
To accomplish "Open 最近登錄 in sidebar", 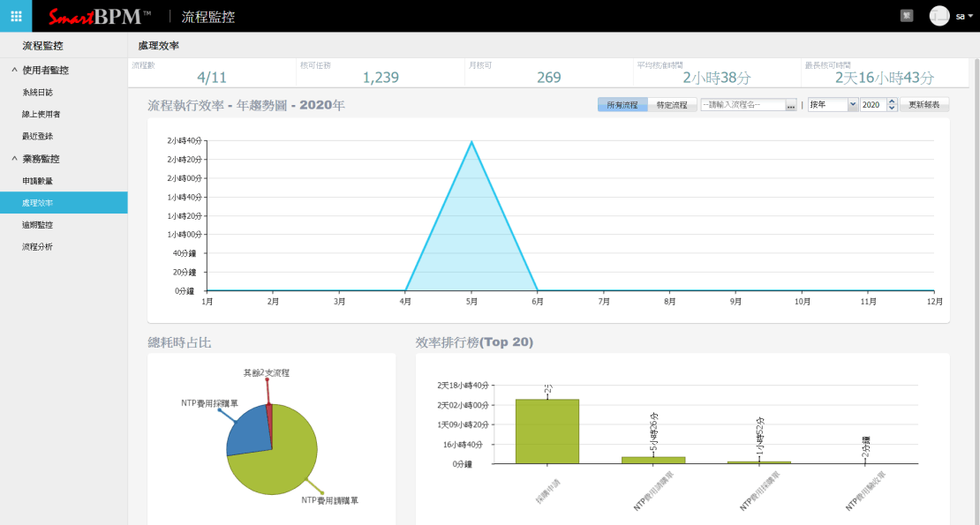I will coord(37,136).
